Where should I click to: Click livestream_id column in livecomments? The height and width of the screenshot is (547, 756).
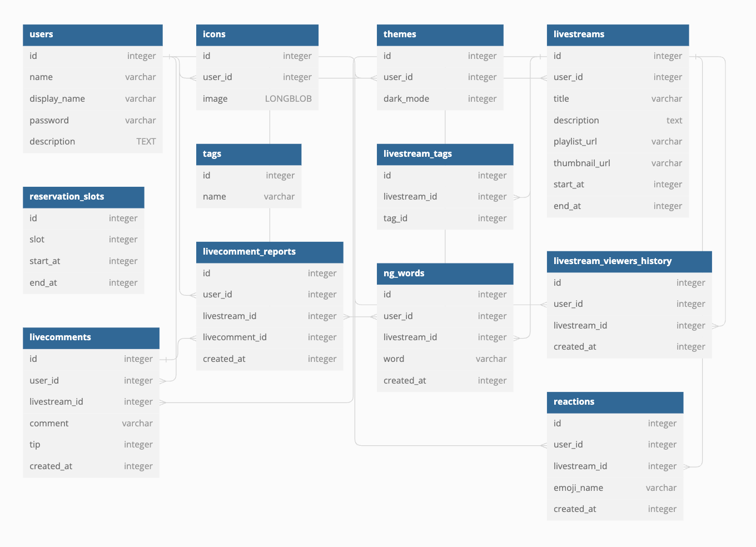point(91,402)
